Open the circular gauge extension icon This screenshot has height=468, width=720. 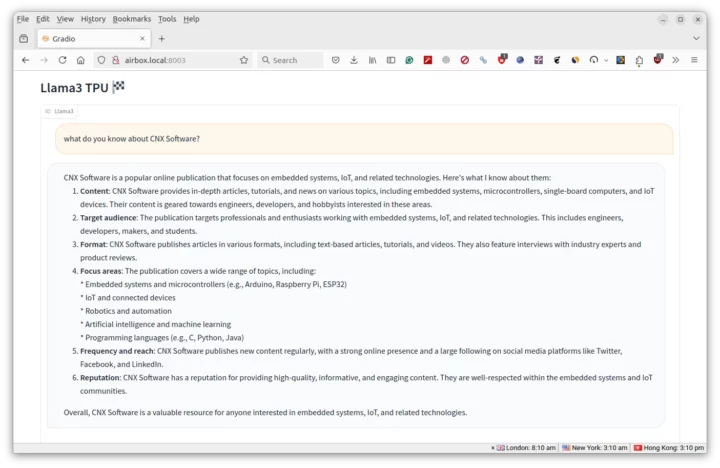tap(594, 60)
